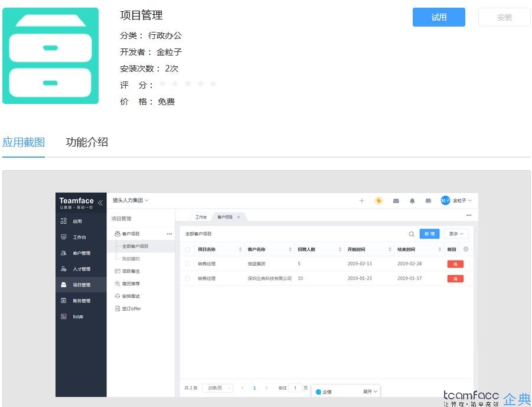The height and width of the screenshot is (407, 532).
Task: Switch to the 应用截图 tab
Action: (x=24, y=142)
